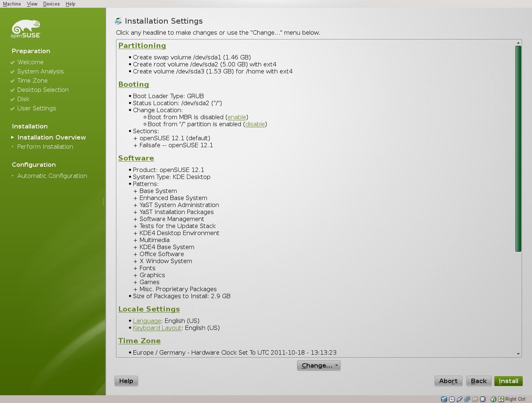Open the Locale Settings headline link
This screenshot has height=403, width=532.
(149, 309)
